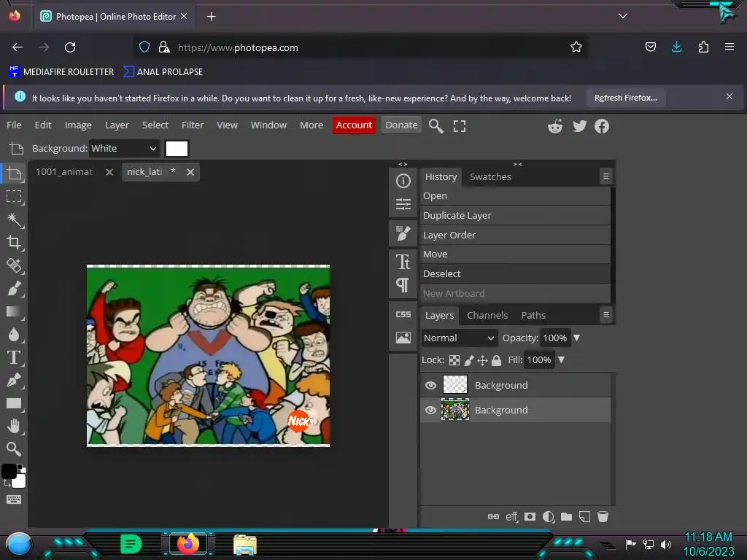Switch to the Swatches tab
Screen dimensions: 747x560
tap(490, 176)
